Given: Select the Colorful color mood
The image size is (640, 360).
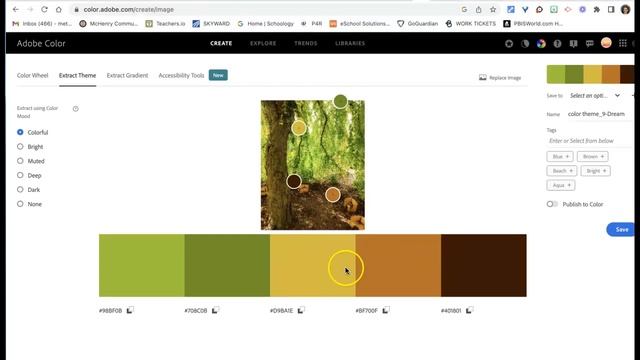Looking at the screenshot, I should click(20, 132).
